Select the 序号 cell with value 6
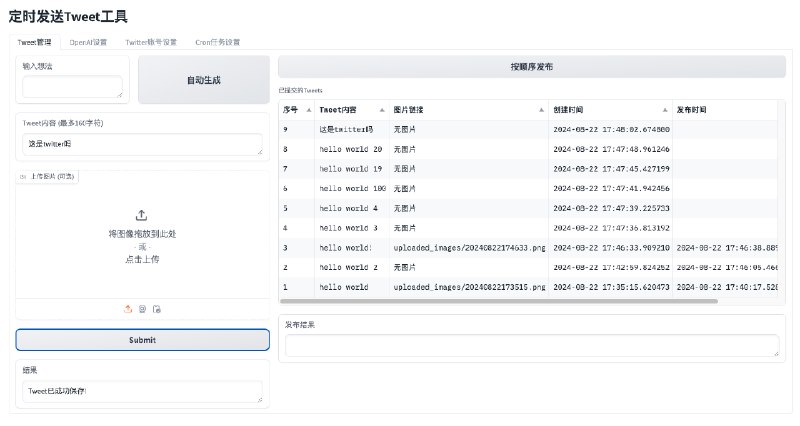 297,189
